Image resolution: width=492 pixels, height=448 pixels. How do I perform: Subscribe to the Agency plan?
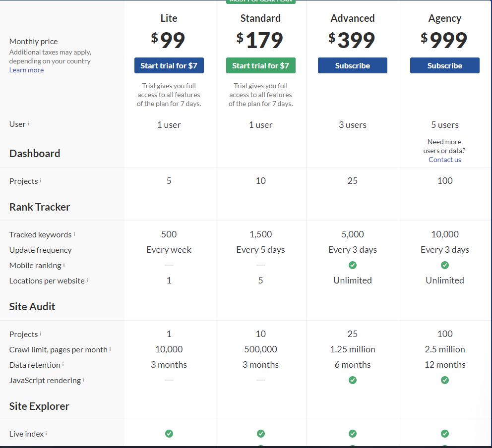click(x=444, y=65)
